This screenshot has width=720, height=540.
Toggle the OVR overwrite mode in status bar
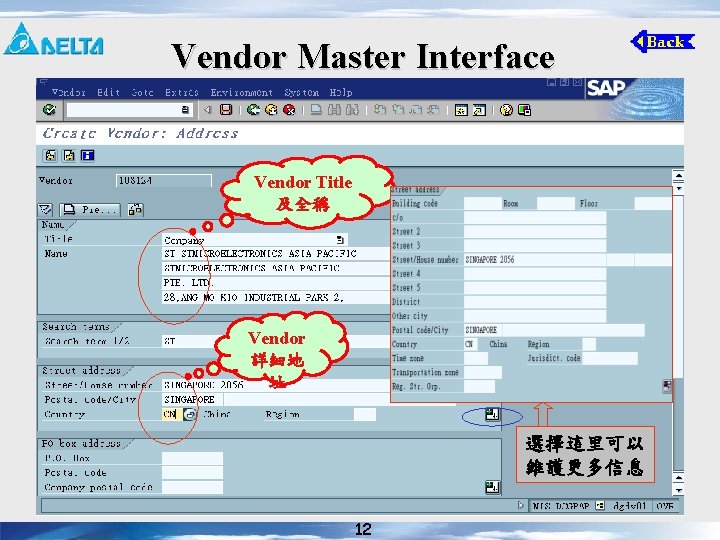pyautogui.click(x=664, y=506)
